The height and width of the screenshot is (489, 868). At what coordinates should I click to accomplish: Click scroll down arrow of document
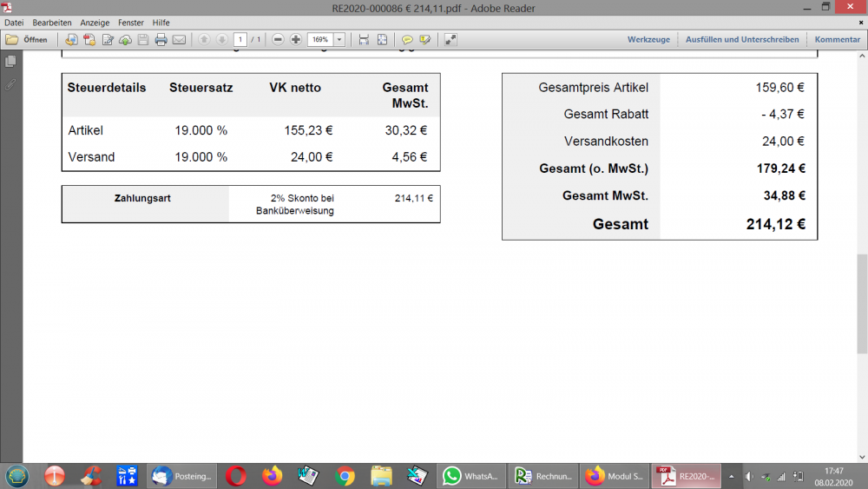tap(862, 457)
